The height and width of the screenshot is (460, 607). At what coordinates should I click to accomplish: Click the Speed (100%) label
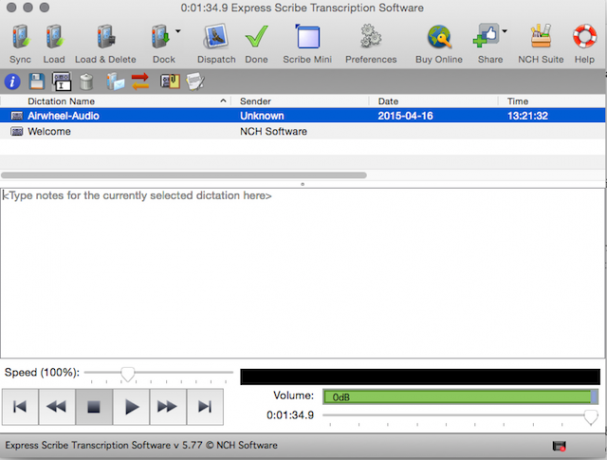pos(42,372)
